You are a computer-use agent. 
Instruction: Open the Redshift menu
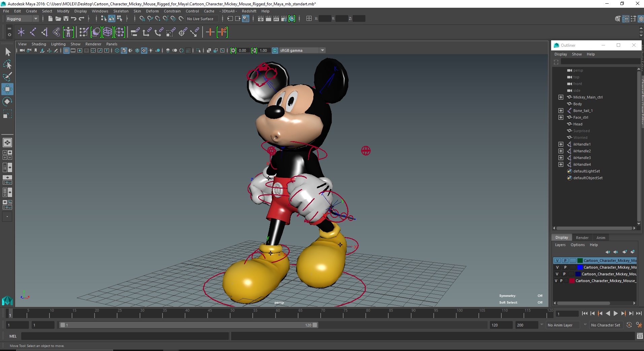tap(249, 11)
